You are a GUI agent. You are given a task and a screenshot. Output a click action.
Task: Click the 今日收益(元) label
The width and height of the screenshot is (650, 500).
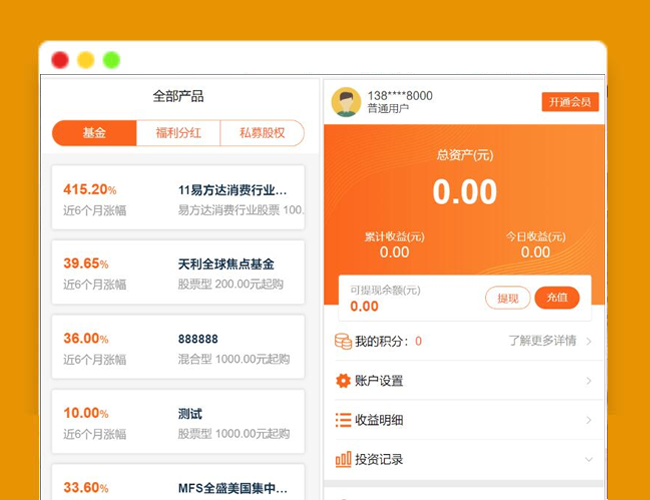pyautogui.click(x=536, y=237)
